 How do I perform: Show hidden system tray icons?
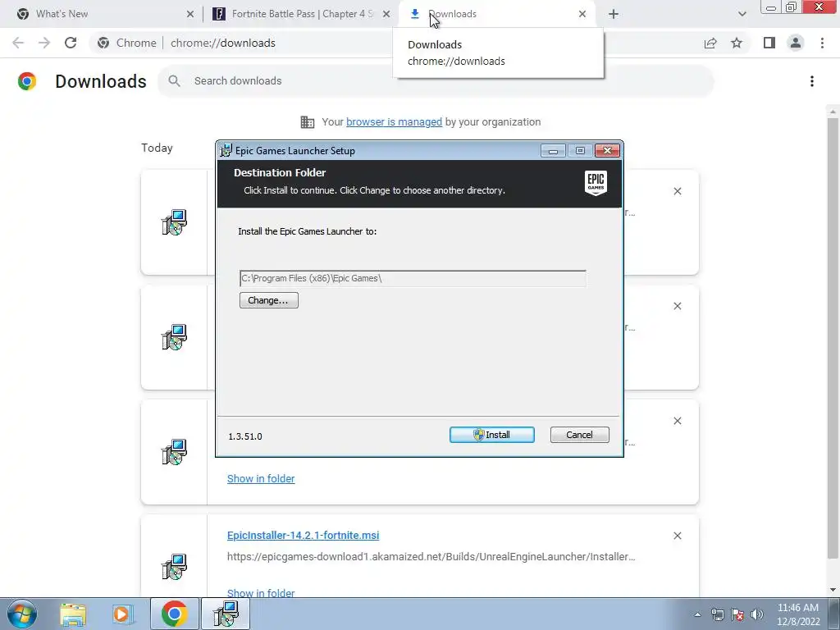[x=697, y=614]
